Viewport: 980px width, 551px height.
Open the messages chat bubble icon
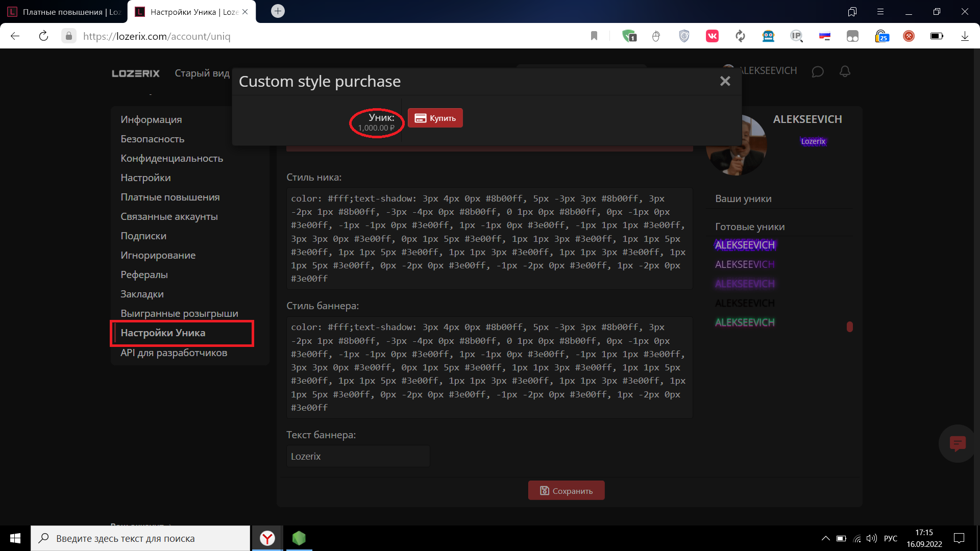pyautogui.click(x=818, y=71)
